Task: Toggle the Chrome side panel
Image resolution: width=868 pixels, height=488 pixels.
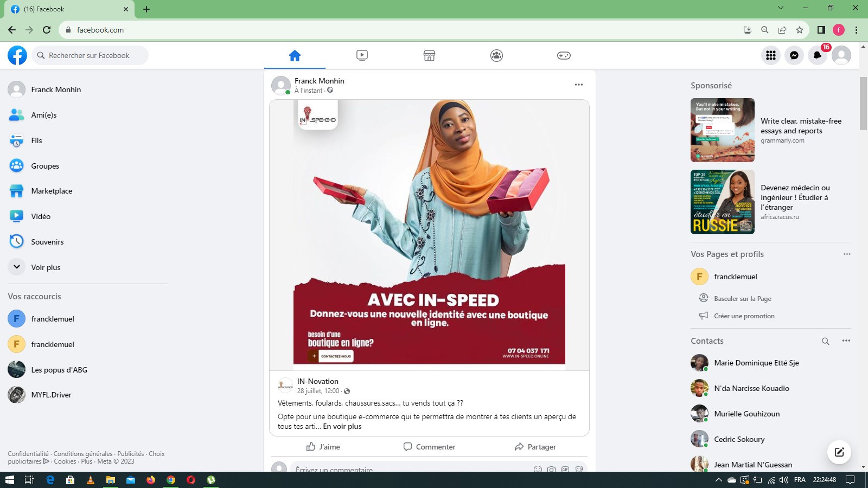Action: pos(821,30)
